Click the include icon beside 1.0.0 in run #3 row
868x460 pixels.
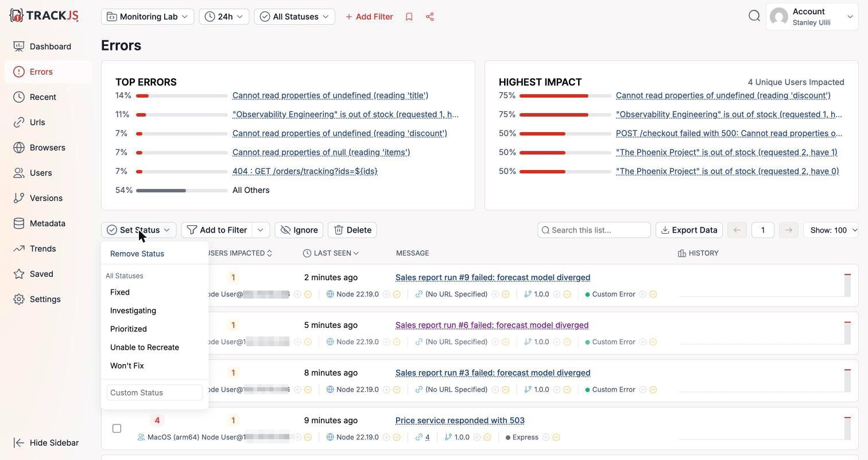[557, 389]
